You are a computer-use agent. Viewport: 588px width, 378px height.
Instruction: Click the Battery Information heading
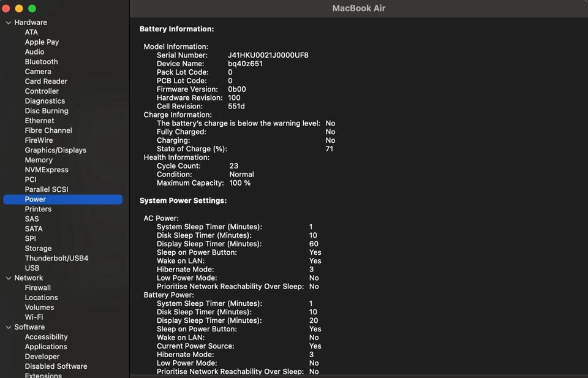point(176,29)
